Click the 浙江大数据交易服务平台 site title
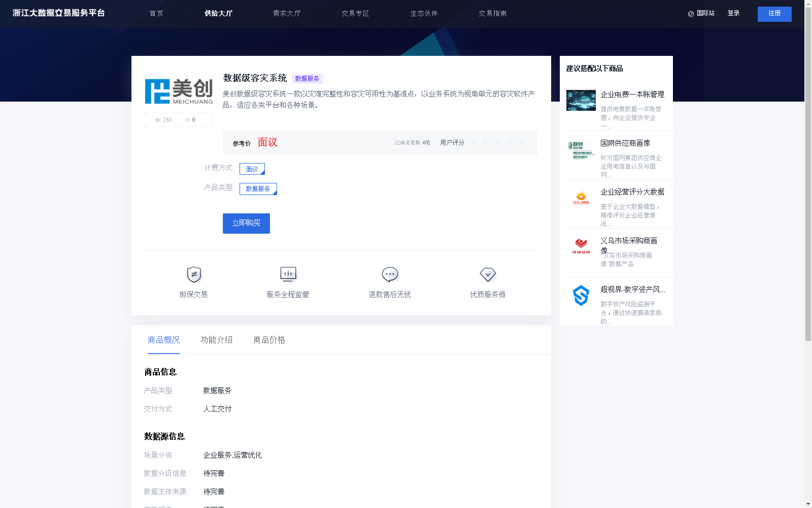Image resolution: width=812 pixels, height=508 pixels. coord(59,13)
